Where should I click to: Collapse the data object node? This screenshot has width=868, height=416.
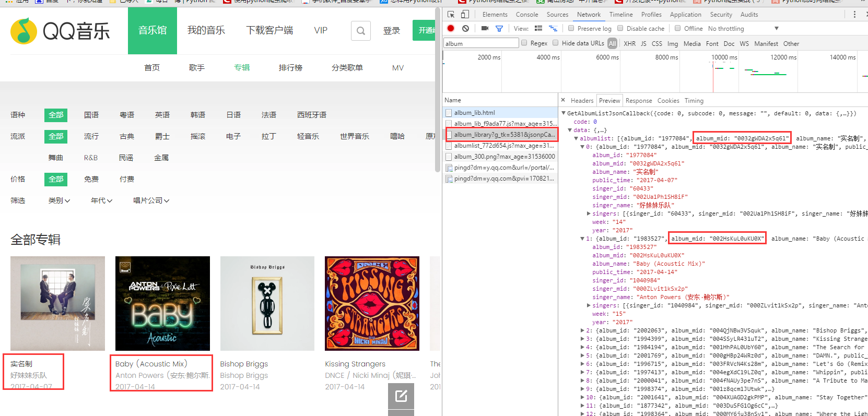pyautogui.click(x=570, y=130)
